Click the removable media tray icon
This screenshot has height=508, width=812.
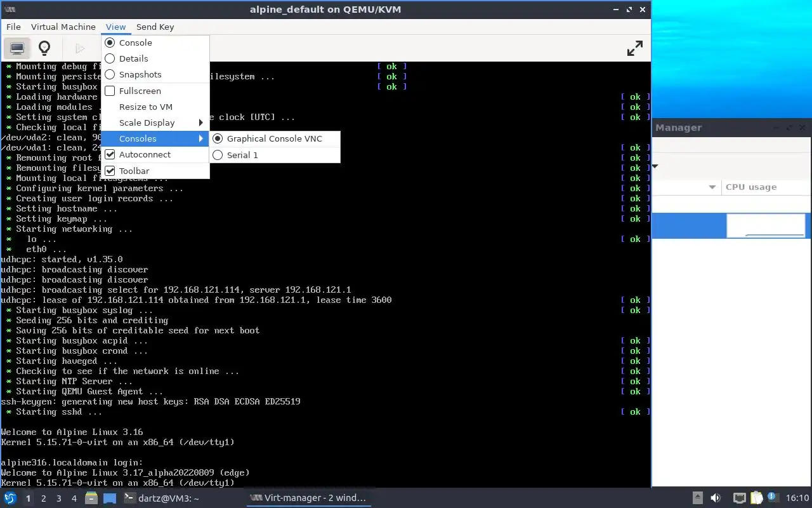697,498
